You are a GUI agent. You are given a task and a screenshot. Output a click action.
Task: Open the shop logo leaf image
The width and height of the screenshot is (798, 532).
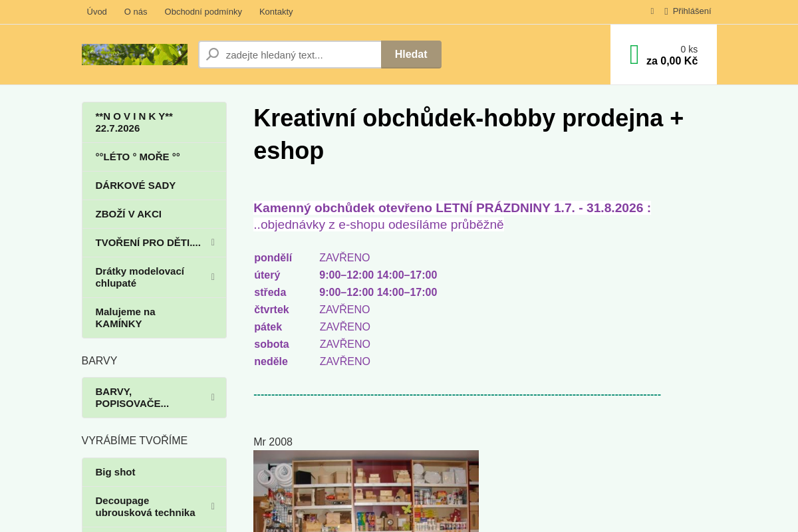click(x=134, y=55)
